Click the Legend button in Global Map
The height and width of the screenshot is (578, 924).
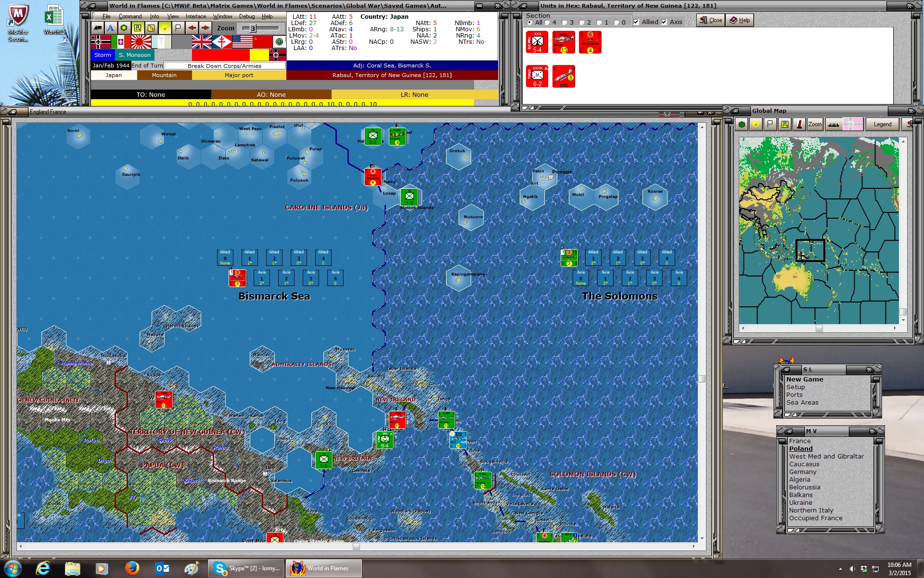coord(882,124)
